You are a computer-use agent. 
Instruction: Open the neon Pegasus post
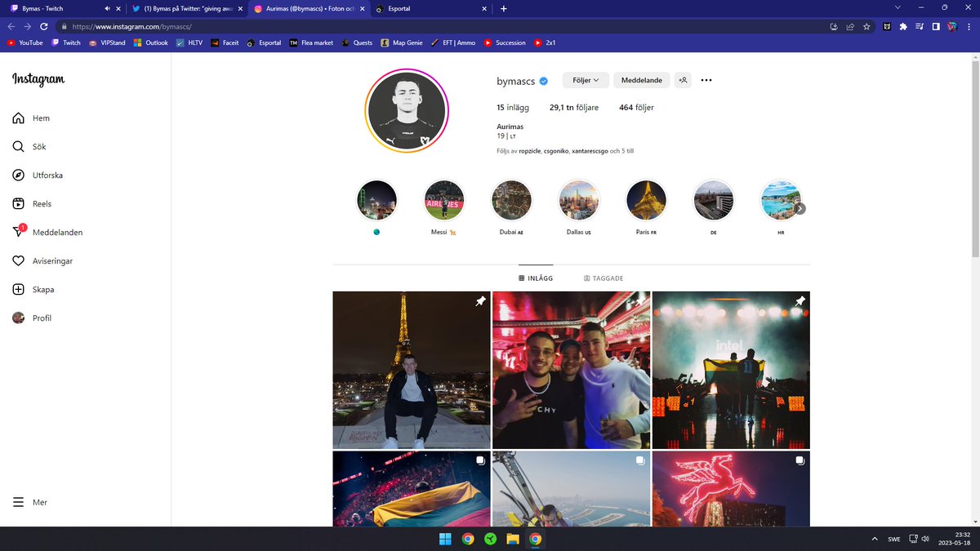pyautogui.click(x=731, y=488)
